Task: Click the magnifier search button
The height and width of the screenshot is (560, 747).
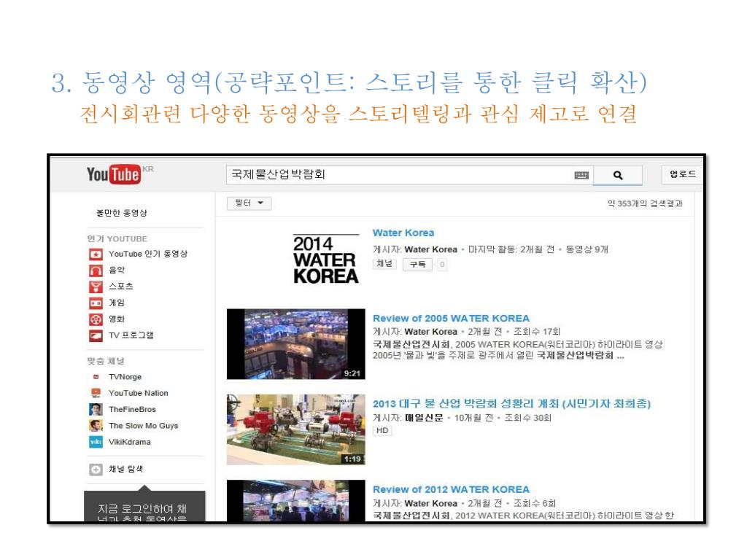Action: pos(618,175)
